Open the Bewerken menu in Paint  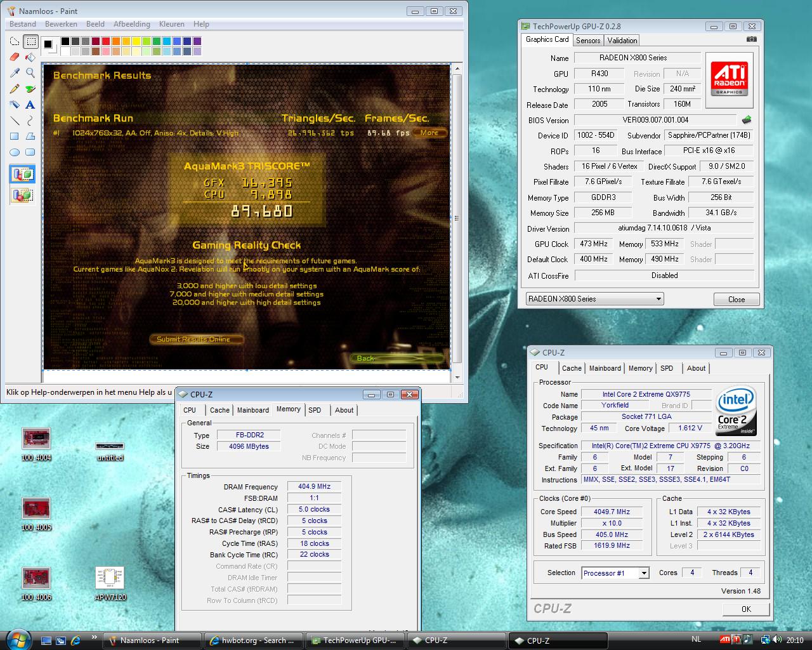tap(61, 24)
